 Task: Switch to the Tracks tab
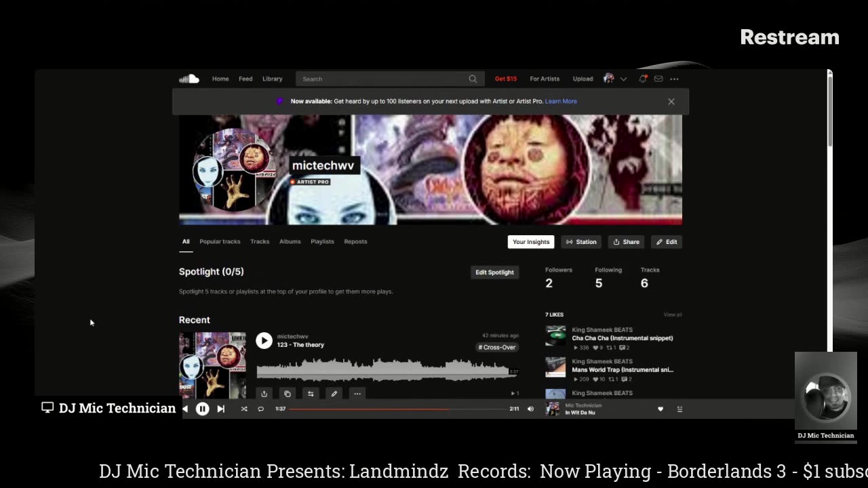pyautogui.click(x=260, y=241)
